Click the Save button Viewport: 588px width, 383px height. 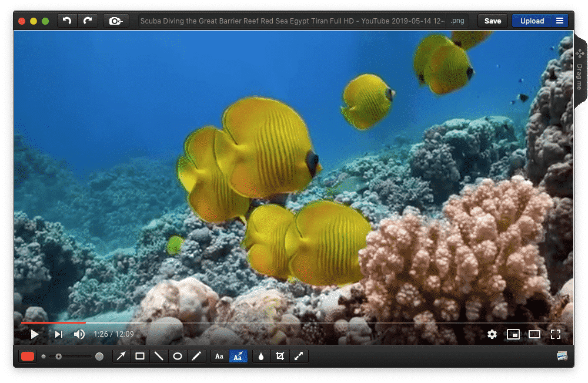pyautogui.click(x=492, y=20)
